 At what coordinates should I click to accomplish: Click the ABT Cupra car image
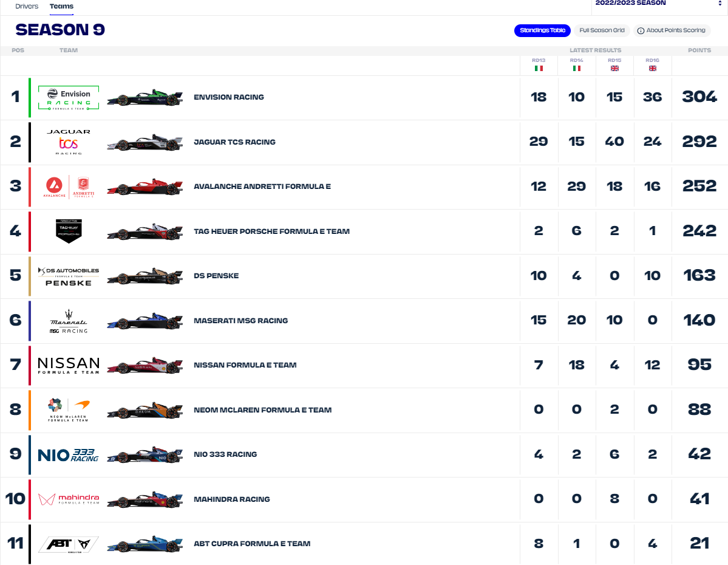[145, 544]
